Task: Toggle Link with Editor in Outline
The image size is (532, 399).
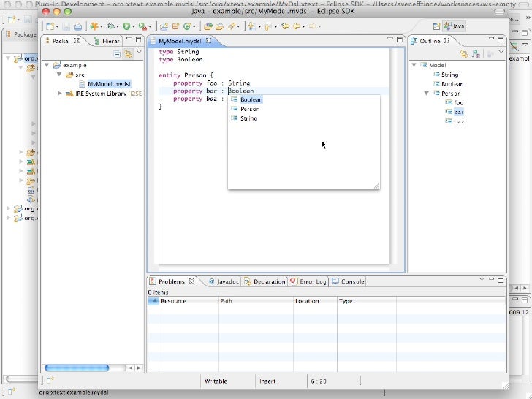Action: click(x=464, y=53)
